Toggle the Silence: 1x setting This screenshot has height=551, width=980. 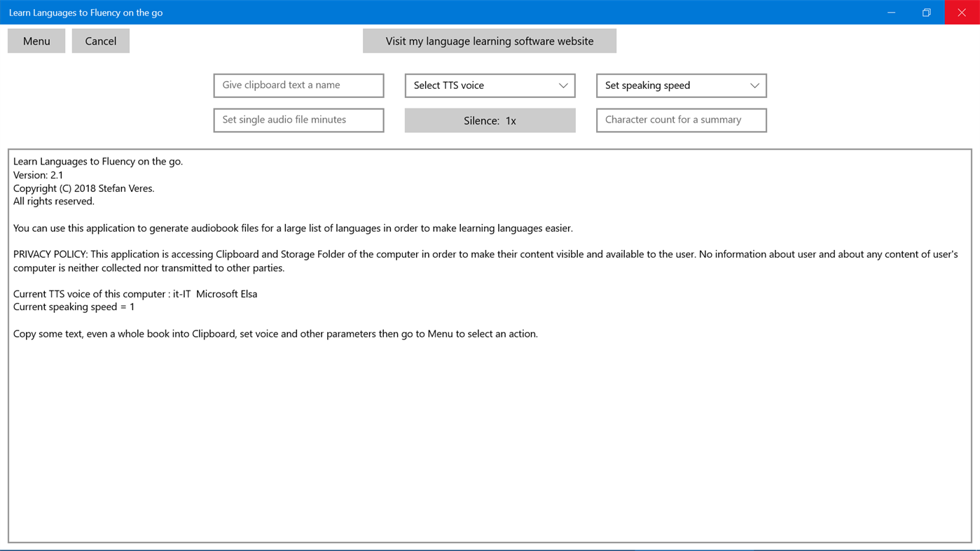[489, 120]
